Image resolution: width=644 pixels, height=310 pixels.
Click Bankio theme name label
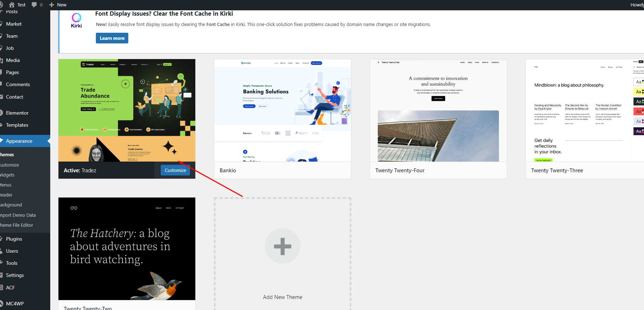pyautogui.click(x=228, y=170)
